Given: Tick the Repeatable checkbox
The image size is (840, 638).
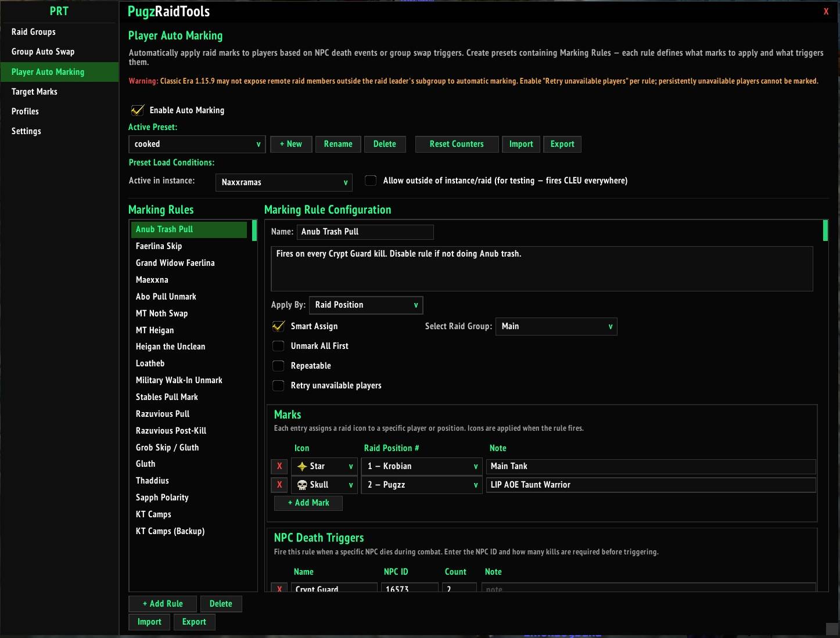Looking at the screenshot, I should click(x=278, y=366).
